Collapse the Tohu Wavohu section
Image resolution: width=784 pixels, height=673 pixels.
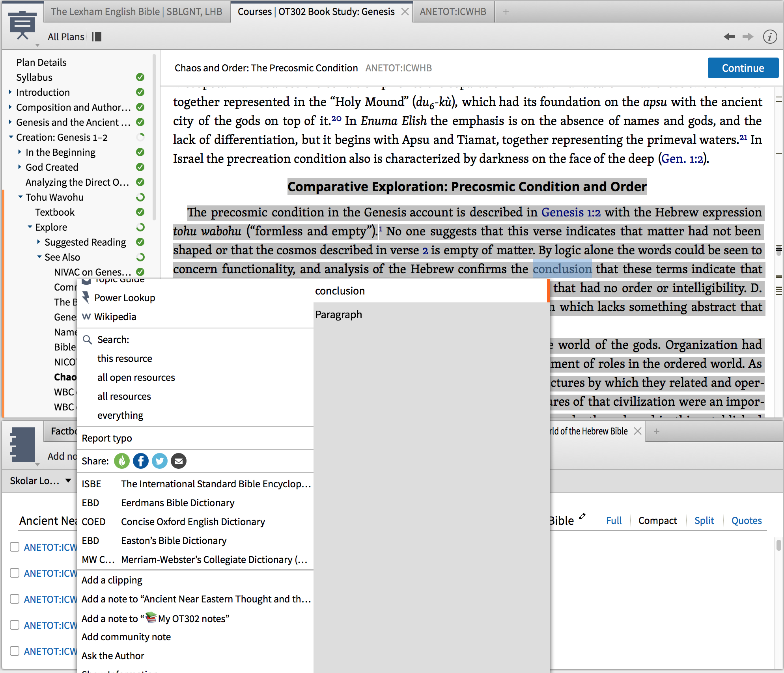coord(20,197)
